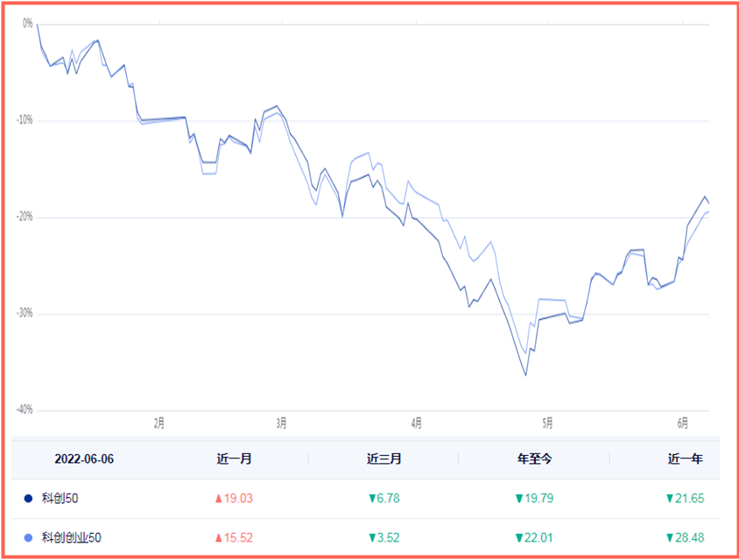Click the red up arrow beside 15.52
This screenshot has height=560, width=739.
pos(218,537)
